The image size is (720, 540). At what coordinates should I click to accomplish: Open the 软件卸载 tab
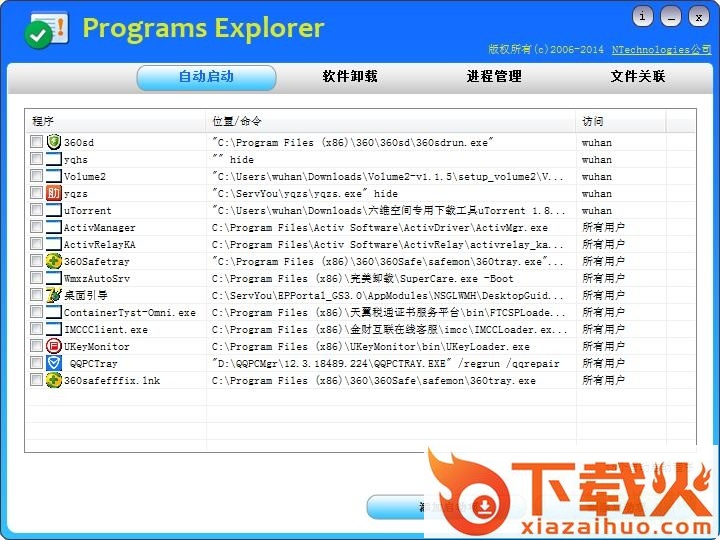pyautogui.click(x=350, y=77)
